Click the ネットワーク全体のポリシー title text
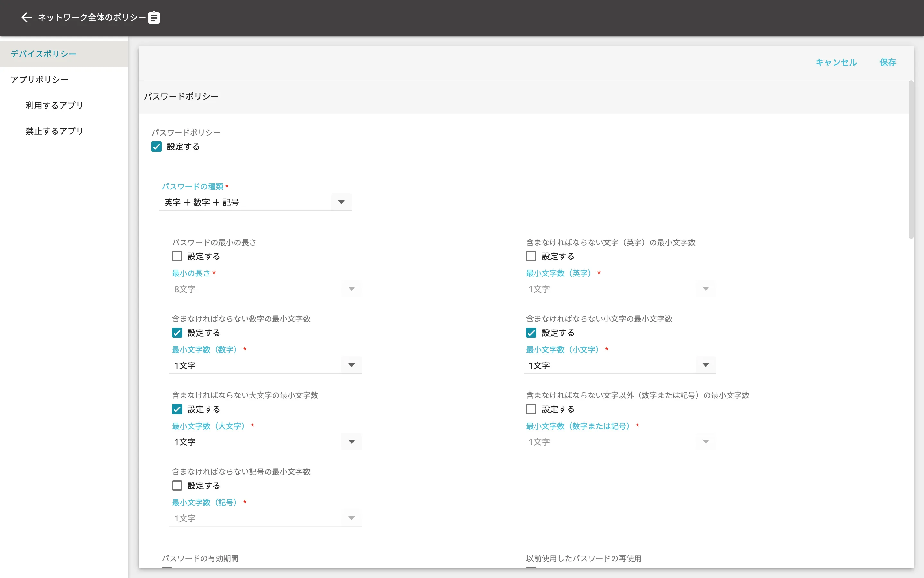The image size is (924, 578). [x=92, y=18]
